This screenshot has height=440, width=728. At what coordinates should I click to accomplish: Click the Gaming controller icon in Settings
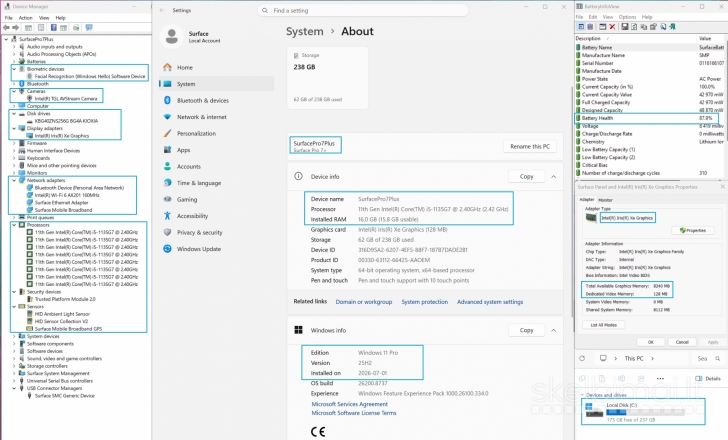[x=167, y=199]
